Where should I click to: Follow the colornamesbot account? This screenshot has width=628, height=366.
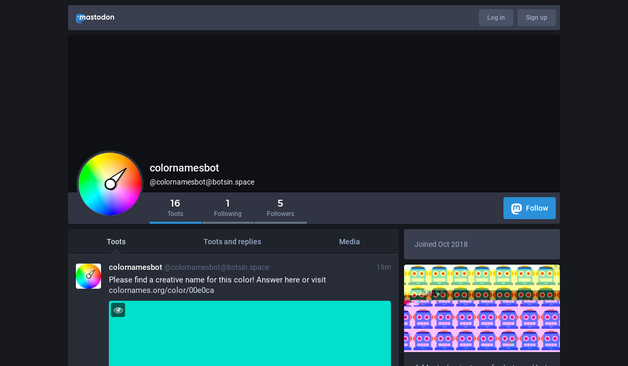point(529,208)
